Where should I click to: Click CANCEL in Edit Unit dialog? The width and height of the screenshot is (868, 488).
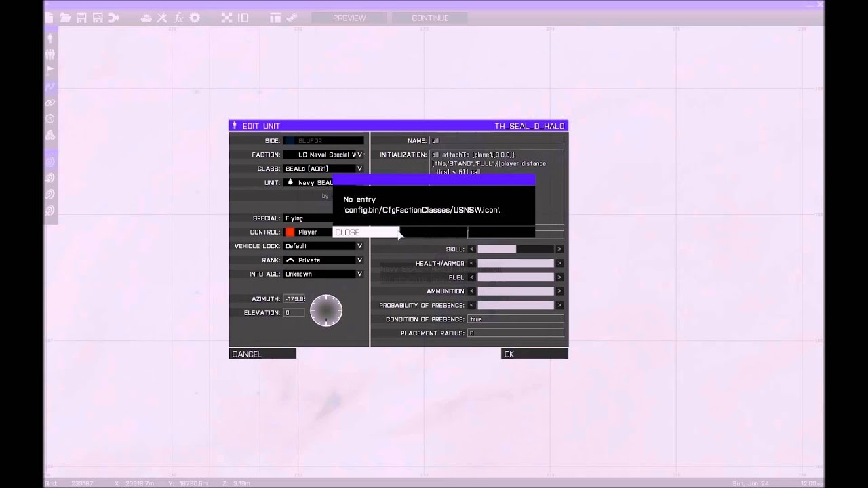[x=262, y=354]
